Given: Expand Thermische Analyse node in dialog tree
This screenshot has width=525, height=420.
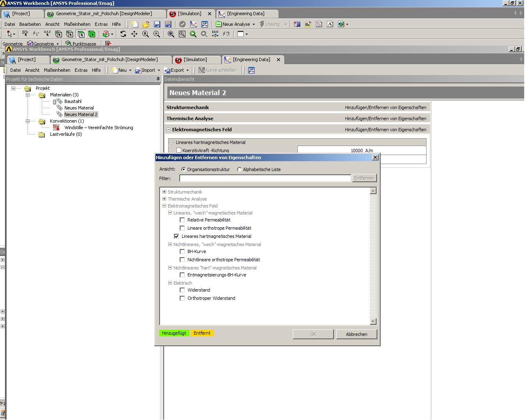Looking at the screenshot, I should 164,199.
